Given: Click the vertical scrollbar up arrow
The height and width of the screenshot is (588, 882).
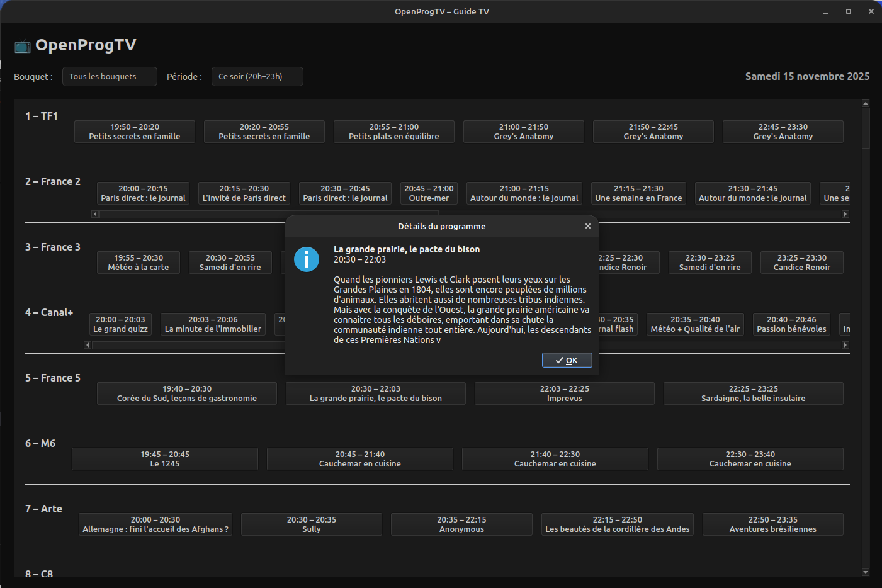Looking at the screenshot, I should click(866, 103).
